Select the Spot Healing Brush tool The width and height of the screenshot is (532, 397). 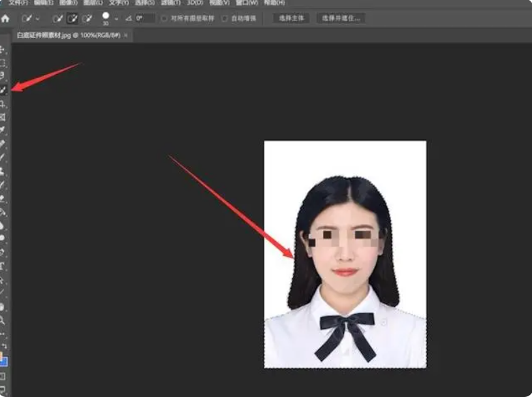click(3, 144)
